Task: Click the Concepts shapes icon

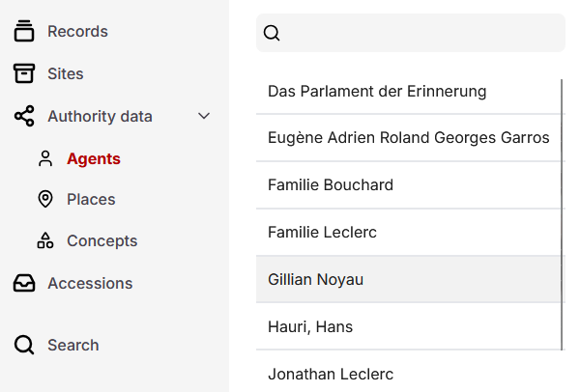Action: coord(44,240)
